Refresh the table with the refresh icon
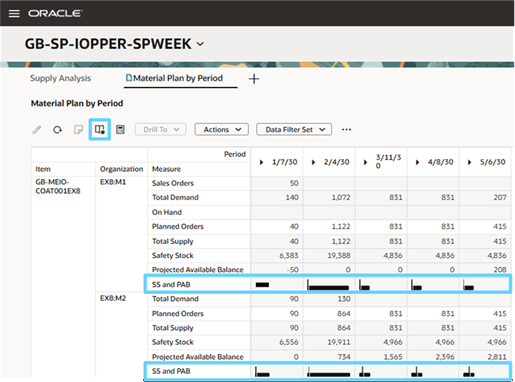 [57, 129]
